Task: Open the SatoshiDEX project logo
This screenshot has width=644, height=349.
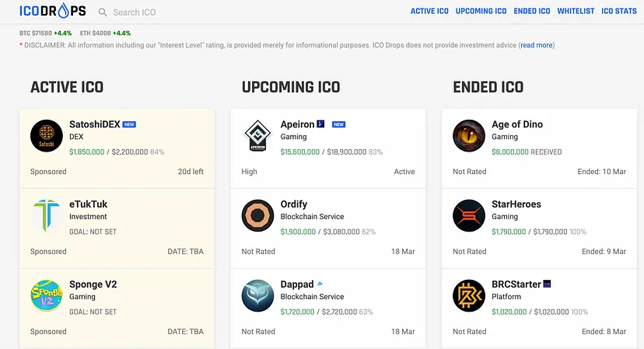Action: point(47,135)
